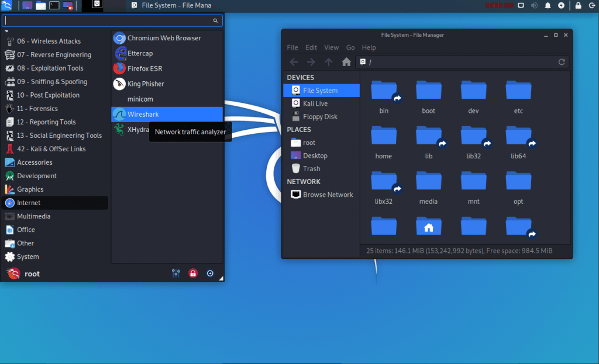
Task: Open the settings sliders icon near the root label
Action: tap(175, 273)
